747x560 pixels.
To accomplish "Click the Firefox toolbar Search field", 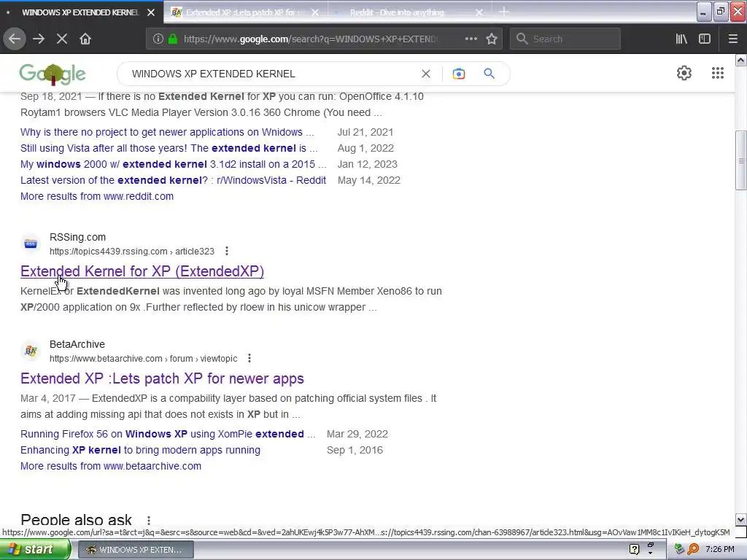I will (x=565, y=39).
